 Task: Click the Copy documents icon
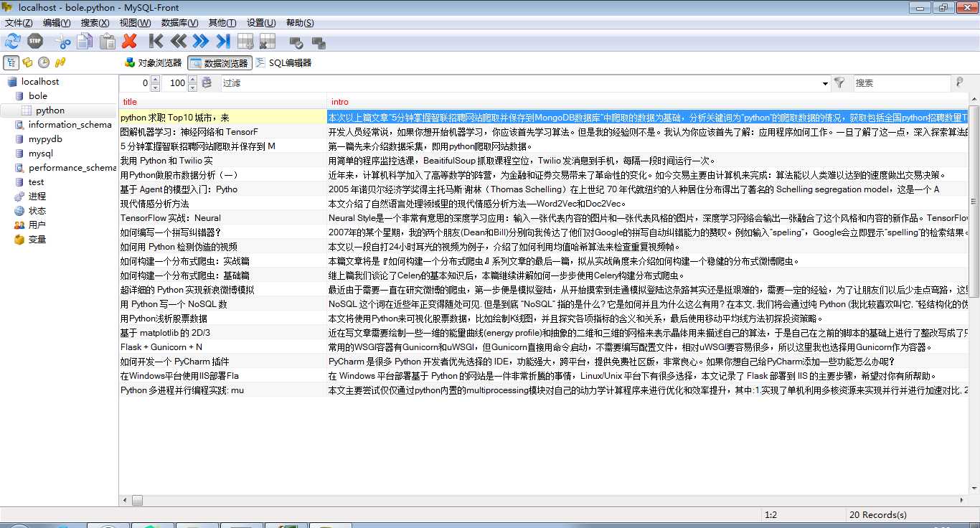pos(85,41)
